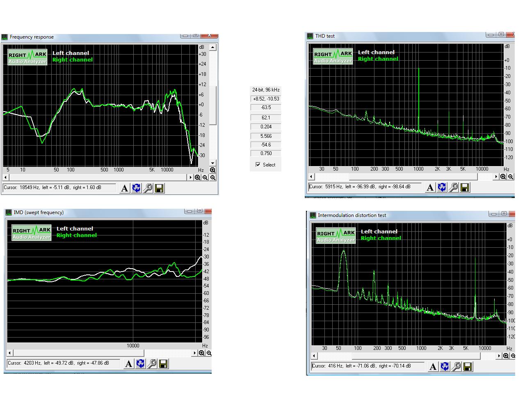Click the 'A' icon in IMD swept frequency window
525x420 pixels.
tap(128, 364)
